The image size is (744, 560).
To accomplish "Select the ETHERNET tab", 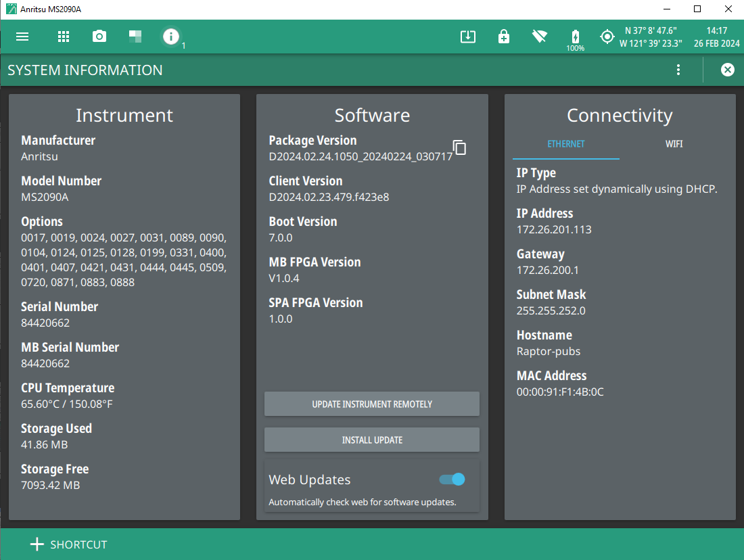I will [565, 144].
